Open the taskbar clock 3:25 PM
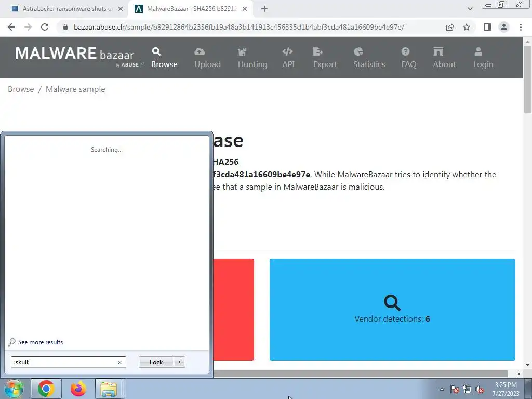The height and width of the screenshot is (399, 532). 506,389
